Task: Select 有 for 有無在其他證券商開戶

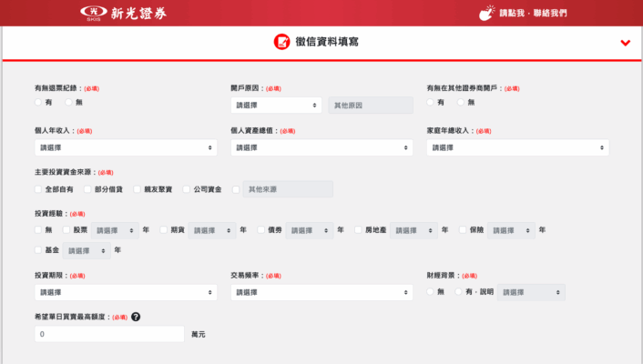Action: [x=430, y=102]
